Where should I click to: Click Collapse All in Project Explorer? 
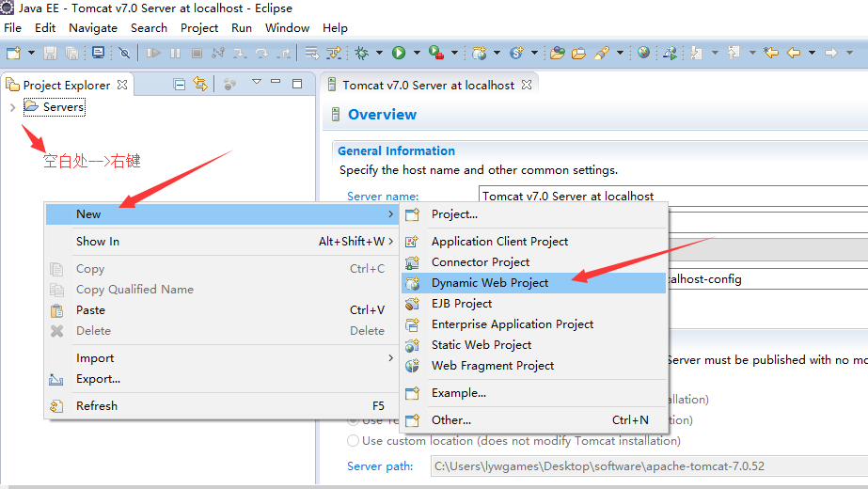[x=179, y=85]
